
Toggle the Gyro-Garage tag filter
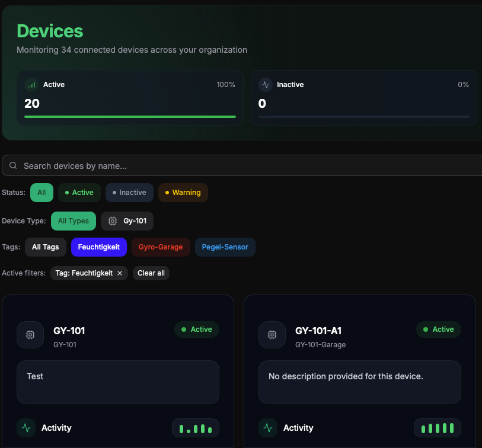(x=161, y=247)
